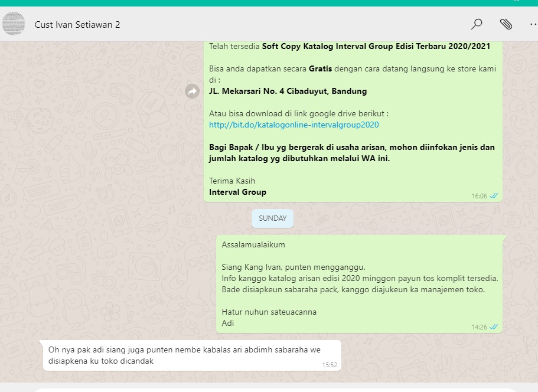
Task: Click the paperclip attach icon
Action: (506, 24)
